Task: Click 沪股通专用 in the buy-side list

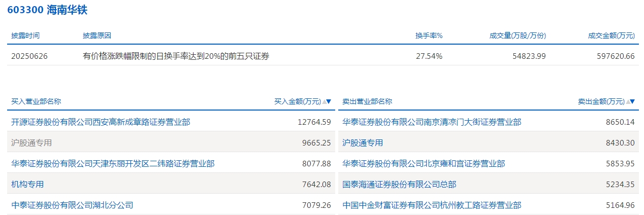Action: [31, 142]
